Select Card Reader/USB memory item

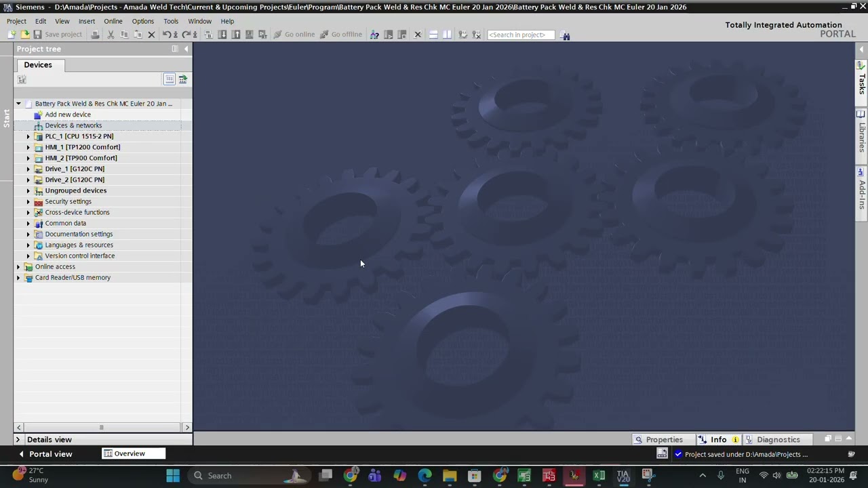[73, 277]
